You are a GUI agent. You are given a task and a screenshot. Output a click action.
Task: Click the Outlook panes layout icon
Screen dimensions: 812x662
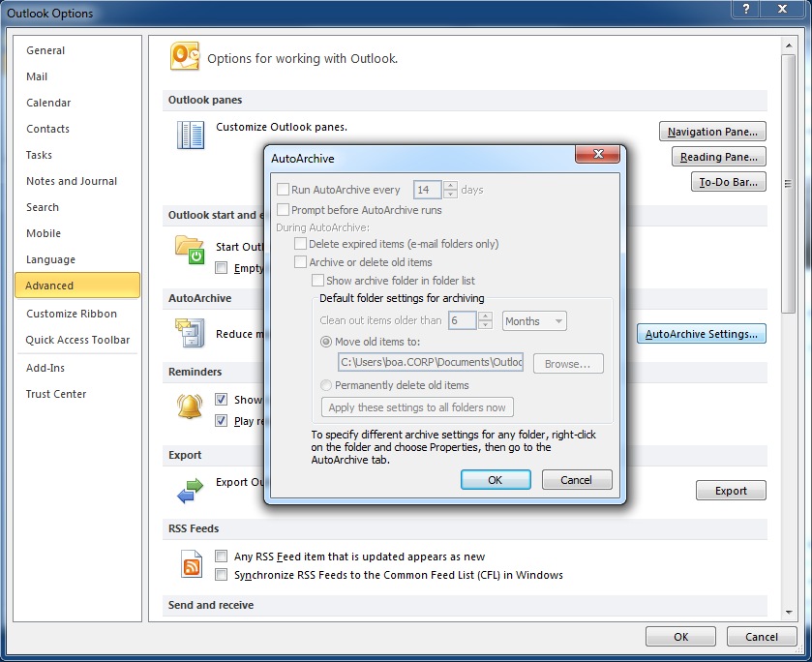pyautogui.click(x=191, y=135)
